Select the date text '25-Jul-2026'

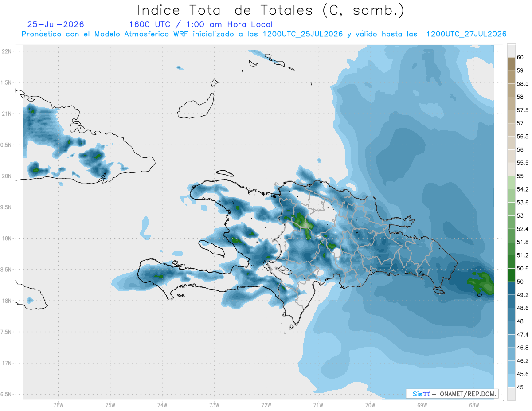[x=56, y=24]
